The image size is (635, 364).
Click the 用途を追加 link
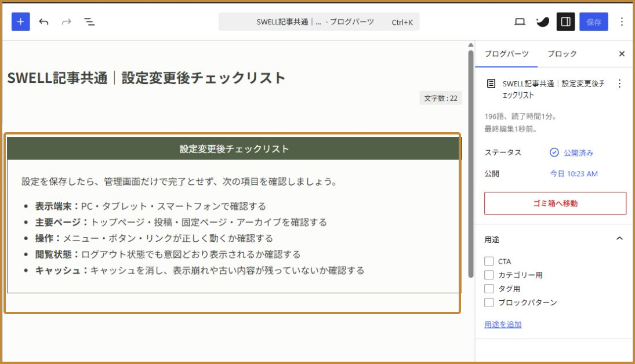point(503,325)
